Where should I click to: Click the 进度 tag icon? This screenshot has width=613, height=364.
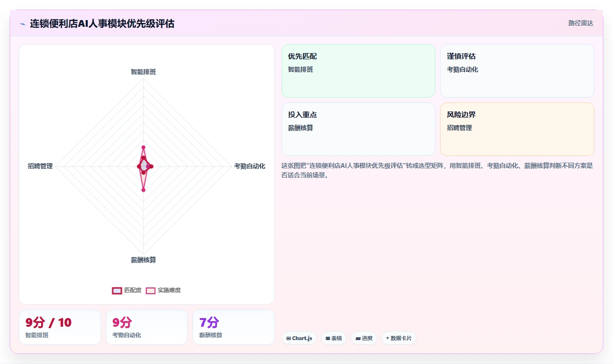358,338
